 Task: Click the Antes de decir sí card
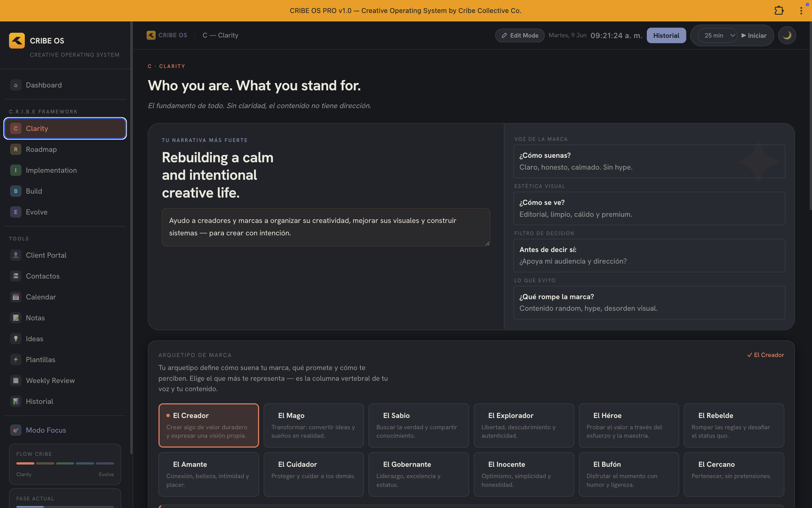649,255
